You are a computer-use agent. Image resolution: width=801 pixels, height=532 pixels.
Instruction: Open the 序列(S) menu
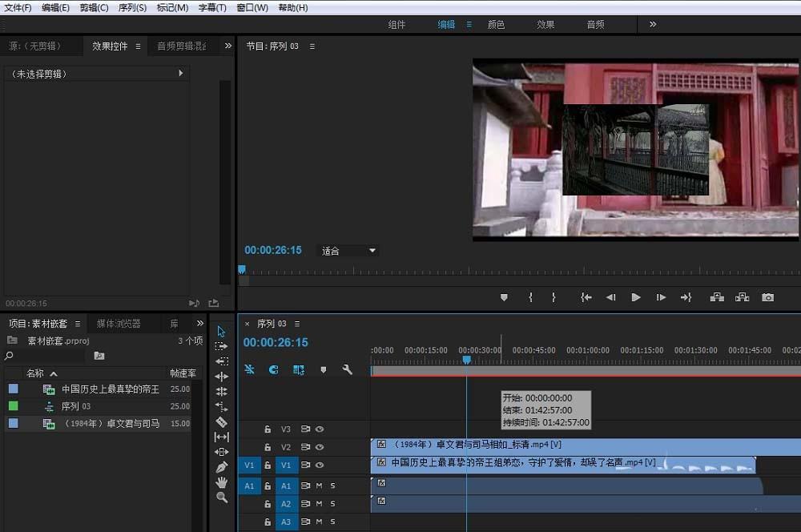pyautogui.click(x=132, y=7)
